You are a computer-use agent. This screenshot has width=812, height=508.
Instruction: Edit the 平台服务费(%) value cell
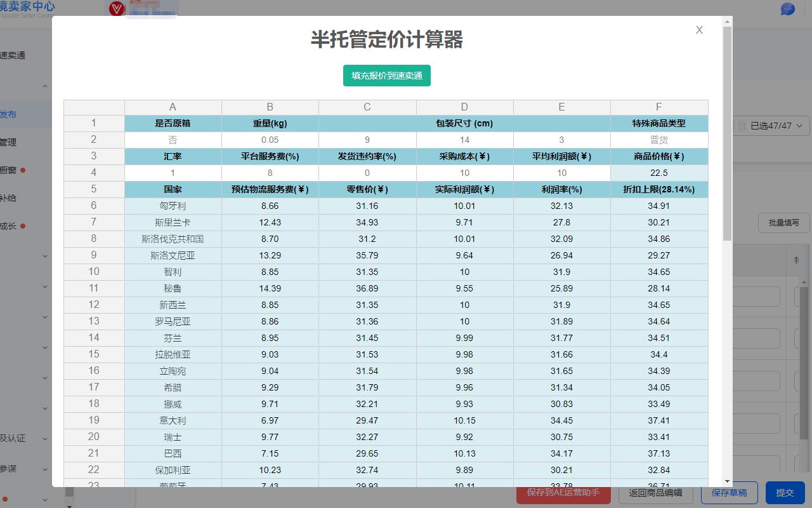[270, 173]
